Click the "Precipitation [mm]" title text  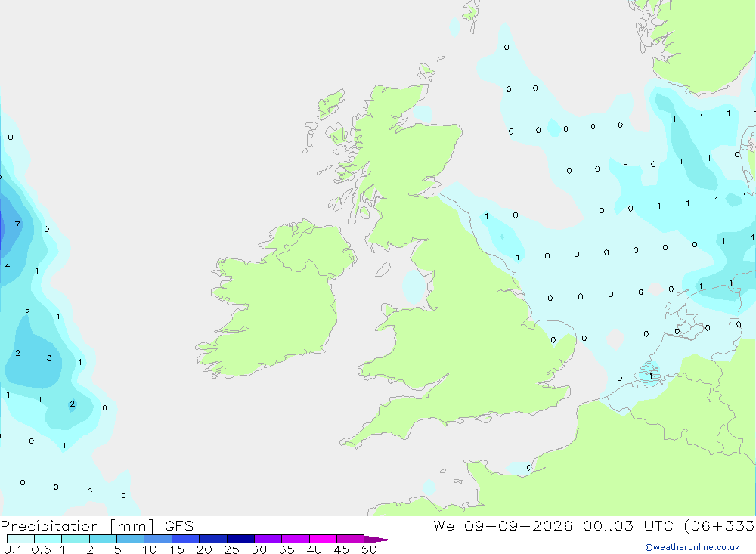click(77, 526)
